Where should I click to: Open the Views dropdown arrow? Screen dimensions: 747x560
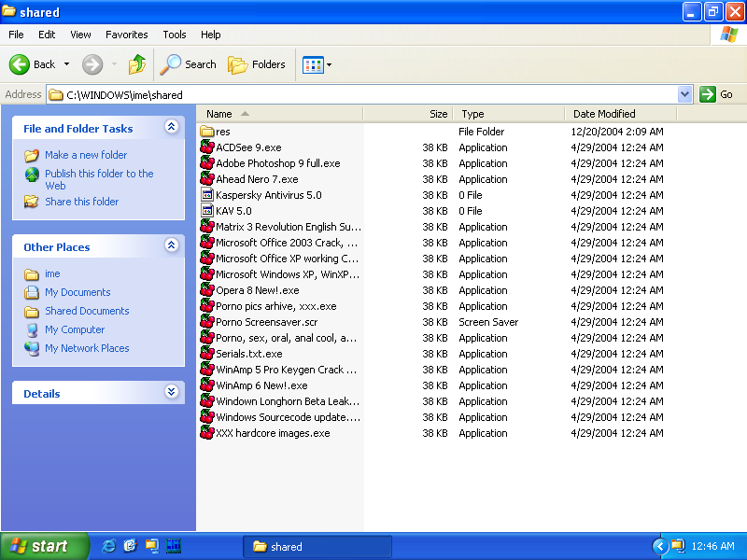(x=329, y=64)
